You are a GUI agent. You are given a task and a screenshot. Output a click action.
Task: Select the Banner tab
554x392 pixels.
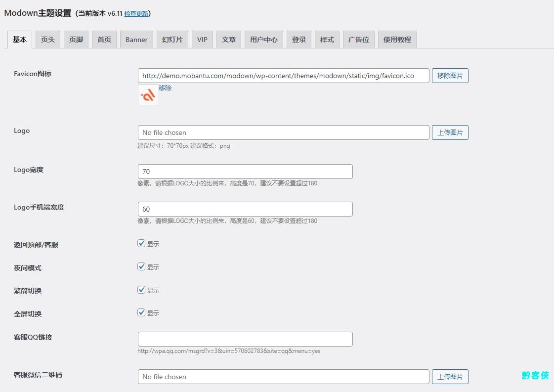point(136,40)
